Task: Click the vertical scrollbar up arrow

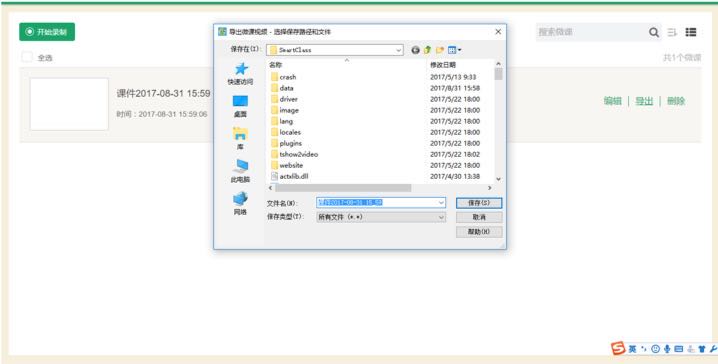Action: [498, 64]
